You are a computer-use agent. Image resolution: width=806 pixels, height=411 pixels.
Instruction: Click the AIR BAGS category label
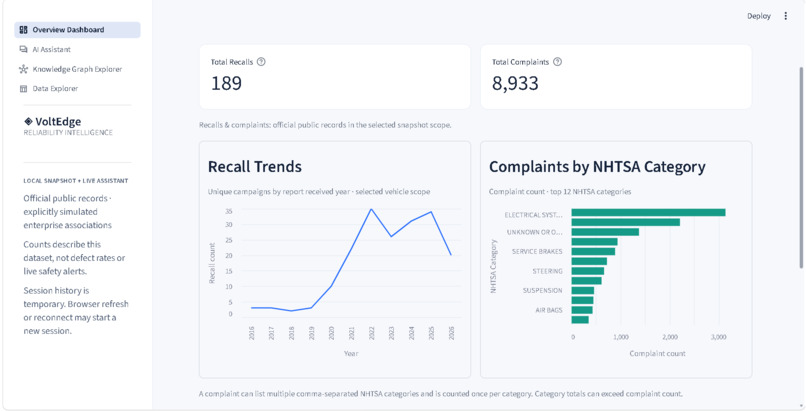[548, 310]
